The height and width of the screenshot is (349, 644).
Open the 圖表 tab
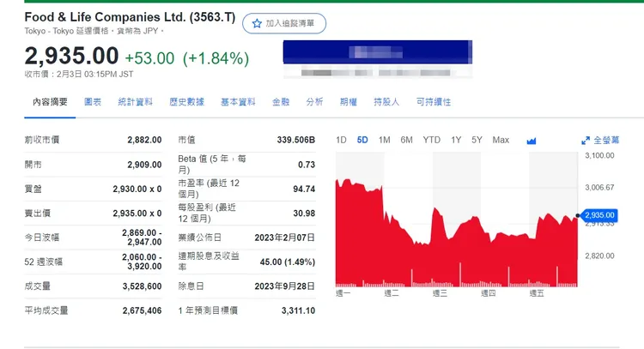coord(93,102)
